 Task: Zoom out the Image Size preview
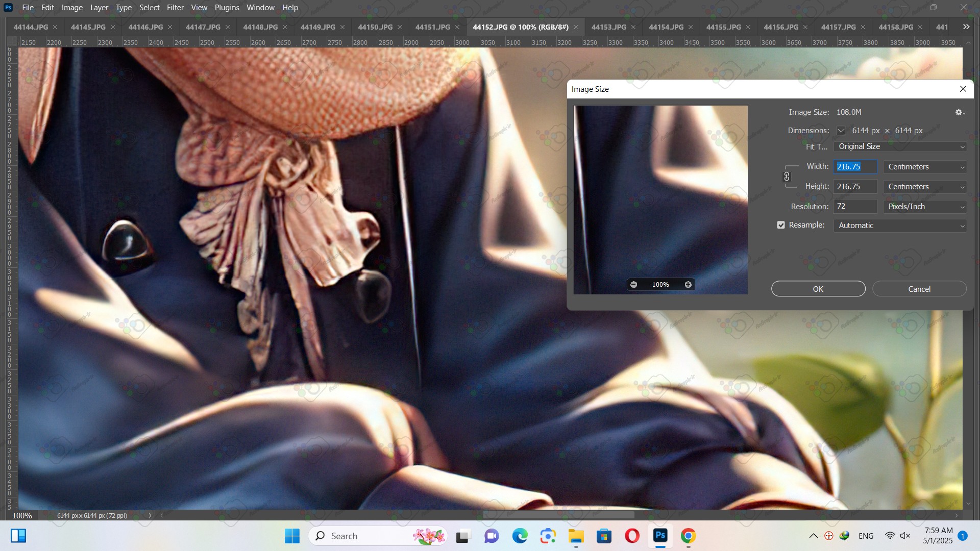point(633,285)
